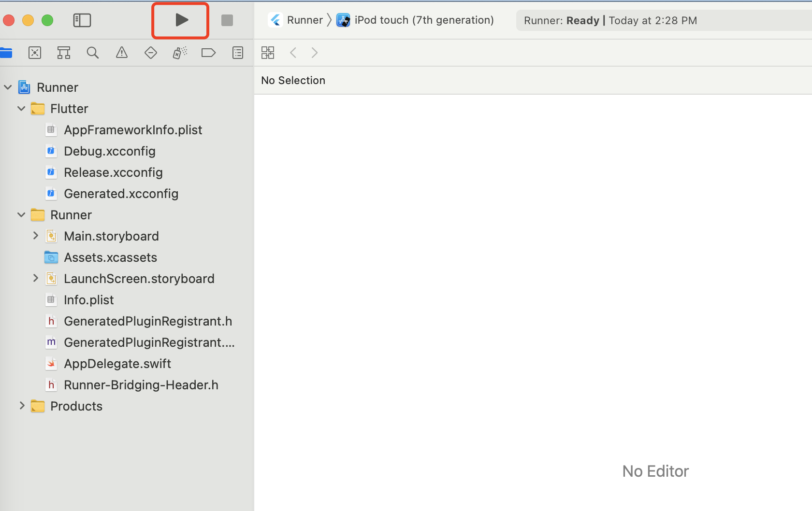This screenshot has width=812, height=511.
Task: Expand the Products folder
Action: pyautogui.click(x=22, y=406)
